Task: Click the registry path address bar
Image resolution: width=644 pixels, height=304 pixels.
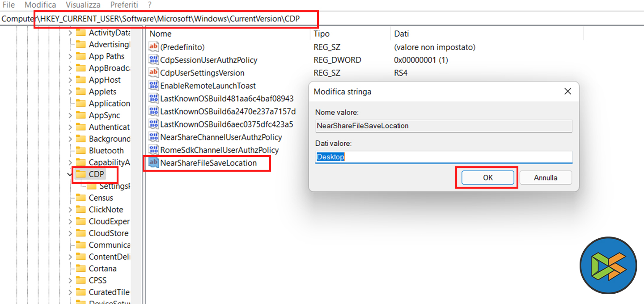Action: pos(322,19)
